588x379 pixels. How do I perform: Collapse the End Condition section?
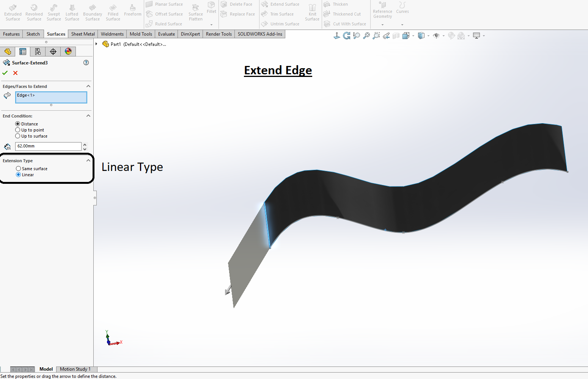(88, 116)
